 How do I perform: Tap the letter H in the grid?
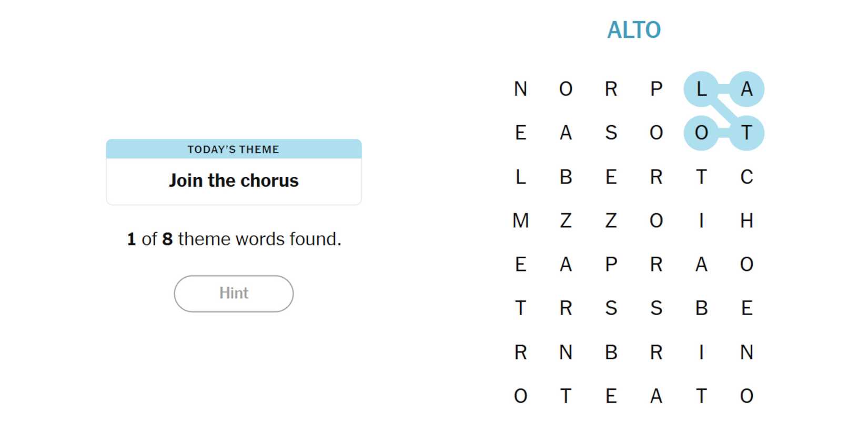coord(746,220)
